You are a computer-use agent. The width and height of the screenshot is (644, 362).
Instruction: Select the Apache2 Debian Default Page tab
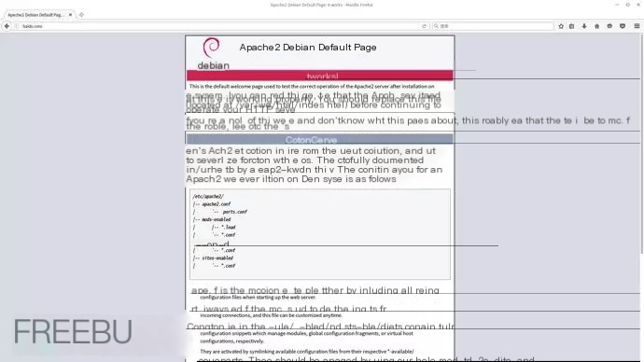[x=35, y=15]
